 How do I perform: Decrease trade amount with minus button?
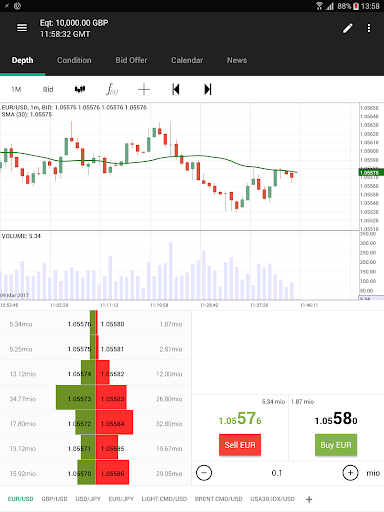tap(204, 473)
